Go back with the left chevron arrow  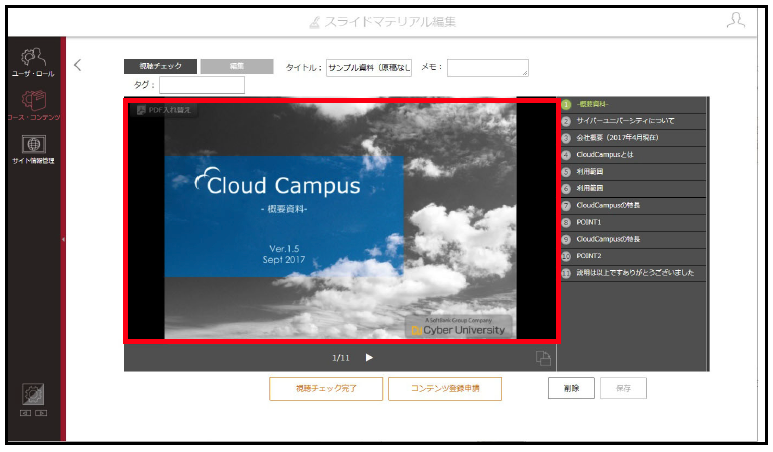coord(77,65)
